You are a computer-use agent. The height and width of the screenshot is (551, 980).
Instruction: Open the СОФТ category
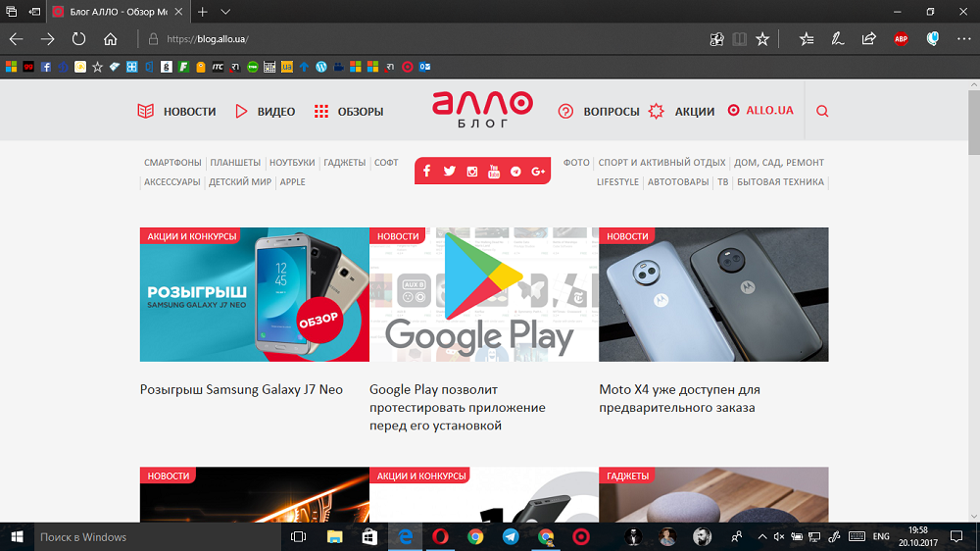click(386, 163)
